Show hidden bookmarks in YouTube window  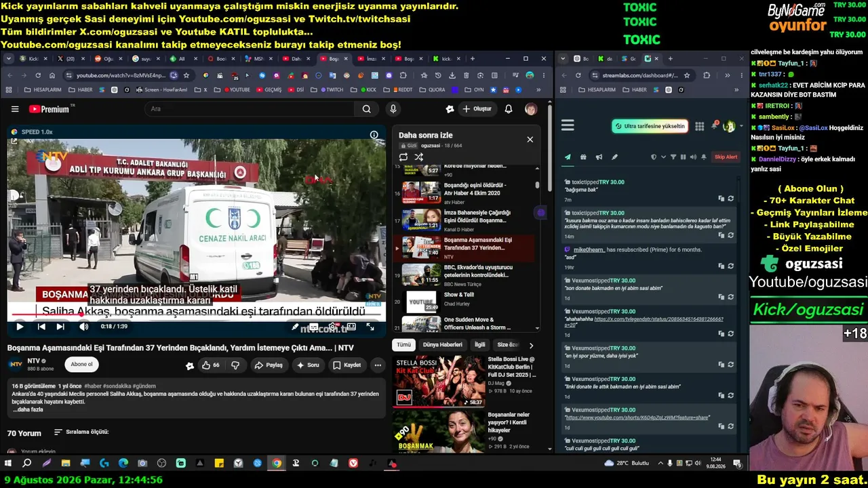coord(540,89)
